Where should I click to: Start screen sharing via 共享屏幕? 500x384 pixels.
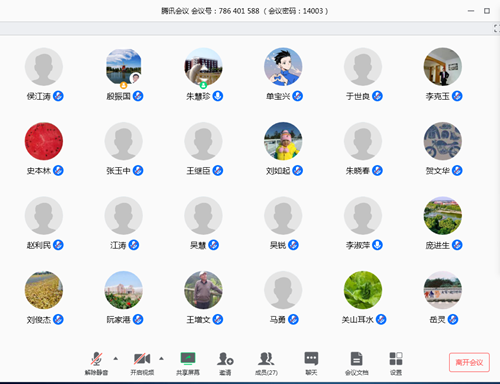[188, 363]
